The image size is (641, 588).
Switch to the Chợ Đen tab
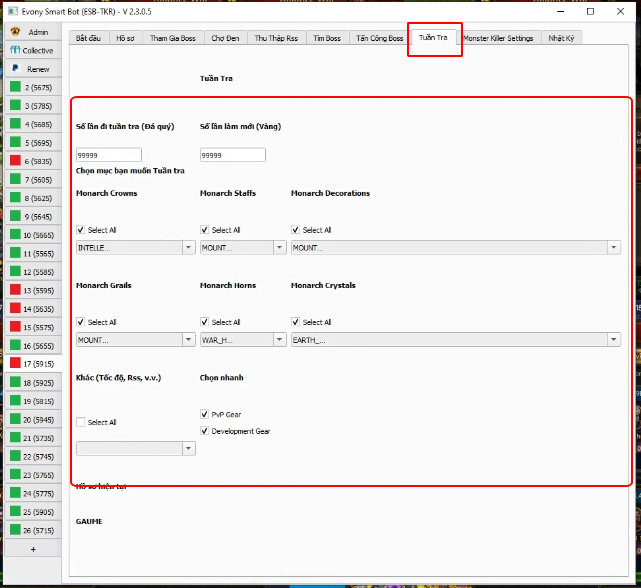click(x=224, y=38)
